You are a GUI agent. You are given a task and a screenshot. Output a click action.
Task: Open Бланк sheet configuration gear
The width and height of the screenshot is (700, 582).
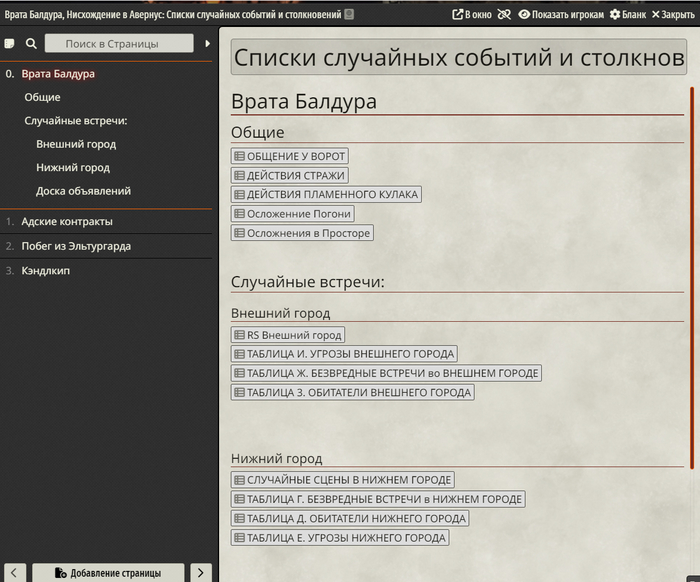pos(627,15)
